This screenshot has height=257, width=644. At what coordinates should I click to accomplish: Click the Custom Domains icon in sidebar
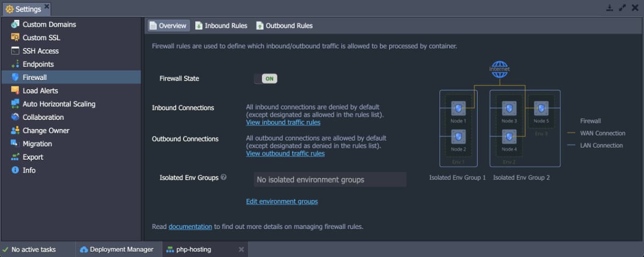(15, 24)
